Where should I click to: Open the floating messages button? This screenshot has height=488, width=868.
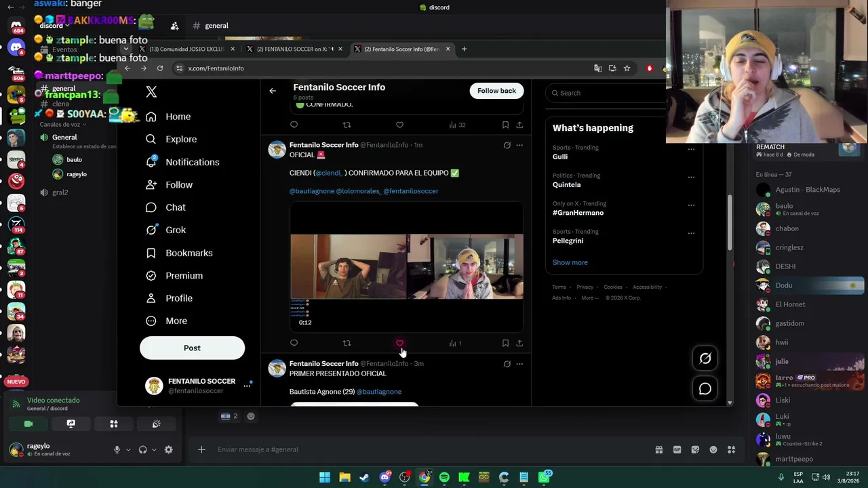point(705,388)
